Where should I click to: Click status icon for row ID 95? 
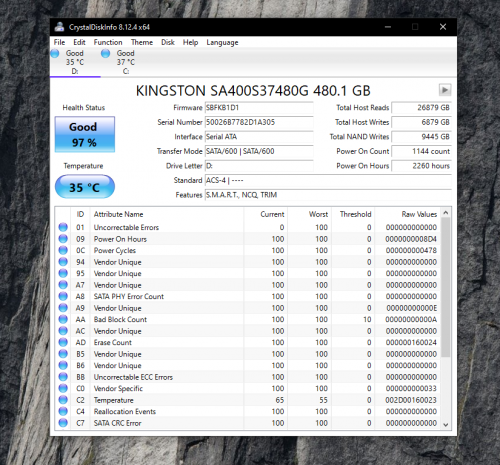point(63,273)
